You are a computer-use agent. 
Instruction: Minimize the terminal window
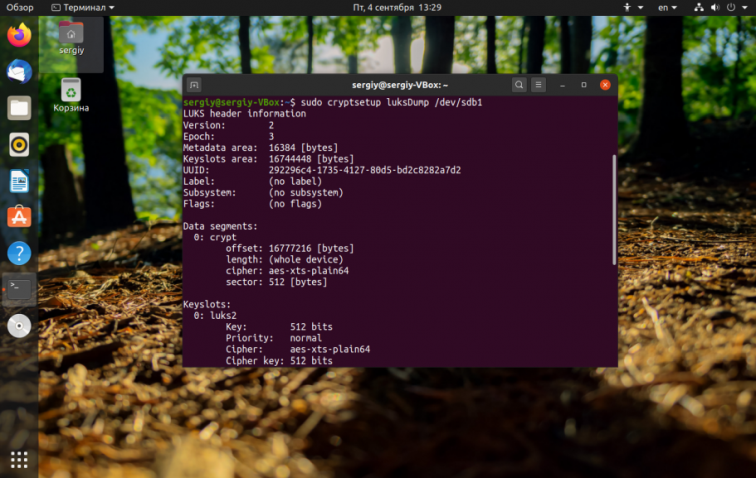[562, 85]
